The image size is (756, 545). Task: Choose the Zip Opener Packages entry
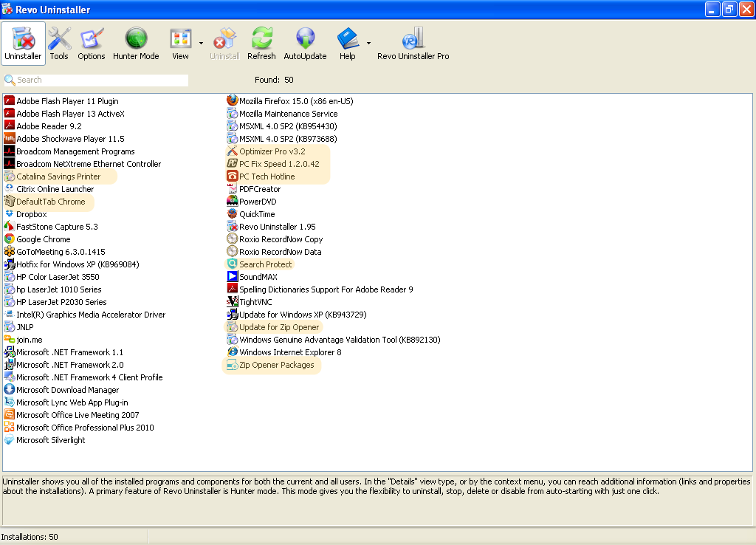pos(276,365)
